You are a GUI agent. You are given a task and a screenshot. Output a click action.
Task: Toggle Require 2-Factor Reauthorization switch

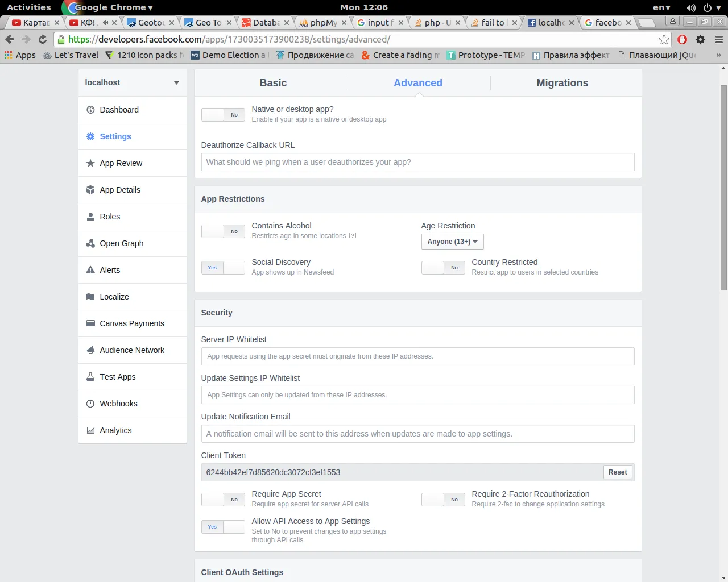pyautogui.click(x=443, y=500)
